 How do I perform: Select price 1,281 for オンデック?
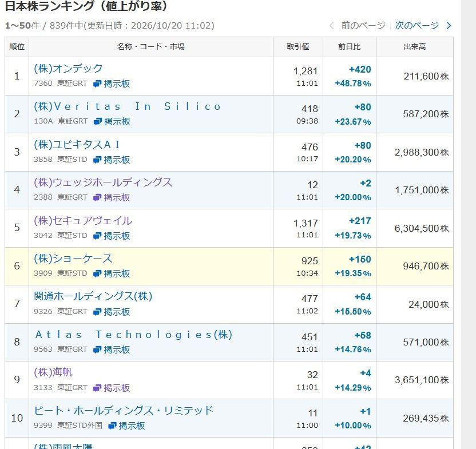(x=306, y=71)
